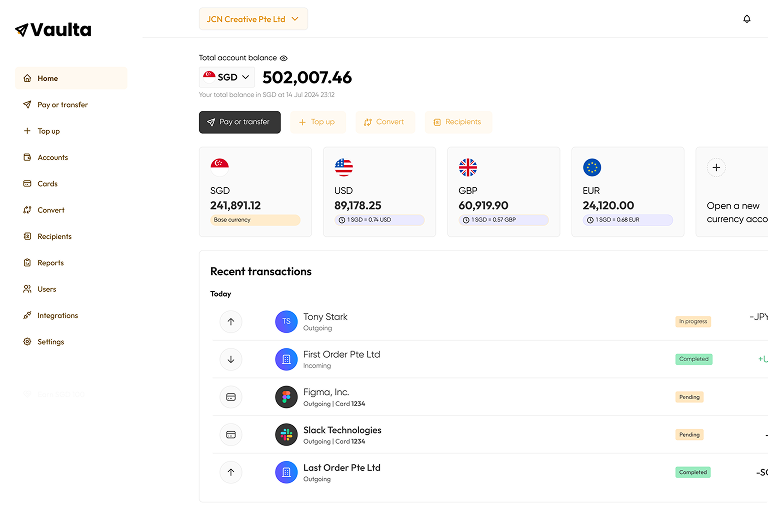The image size is (768, 508).
Task: Click the Users people icon in sidebar
Action: (x=27, y=289)
